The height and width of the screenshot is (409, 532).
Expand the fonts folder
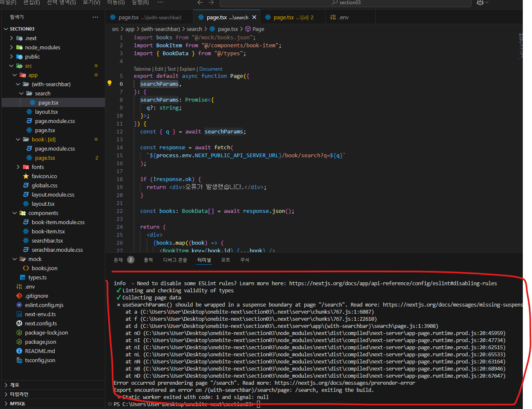53,167
